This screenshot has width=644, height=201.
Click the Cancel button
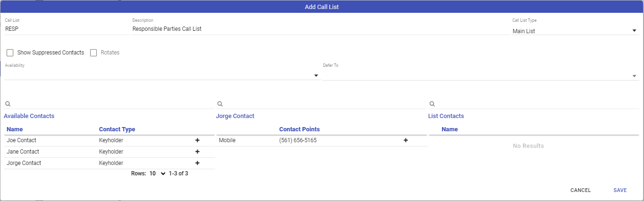pyautogui.click(x=580, y=190)
